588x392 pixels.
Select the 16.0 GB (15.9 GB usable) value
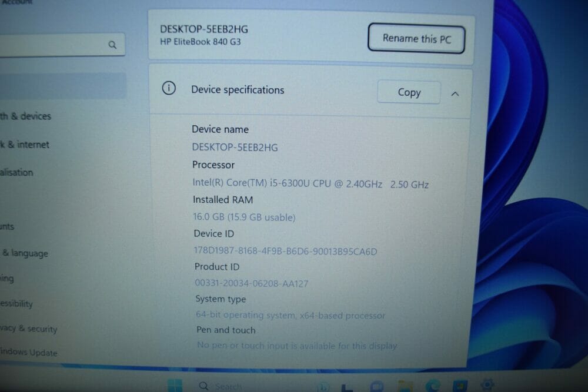pyautogui.click(x=244, y=217)
